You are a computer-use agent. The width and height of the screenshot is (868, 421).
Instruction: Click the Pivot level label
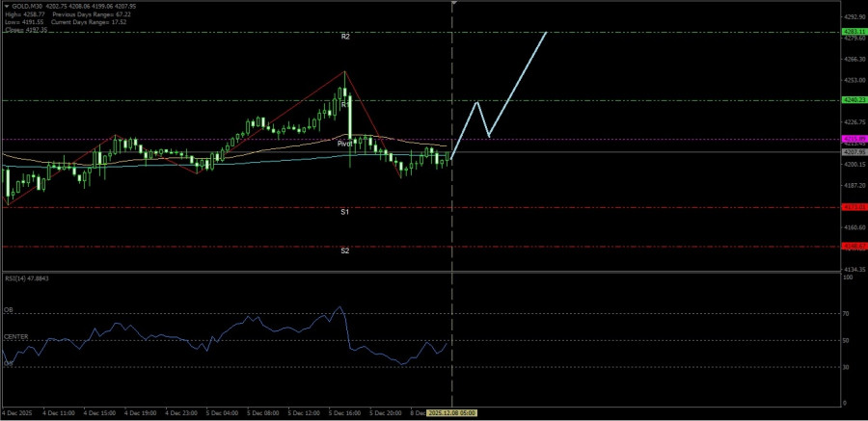(x=344, y=143)
